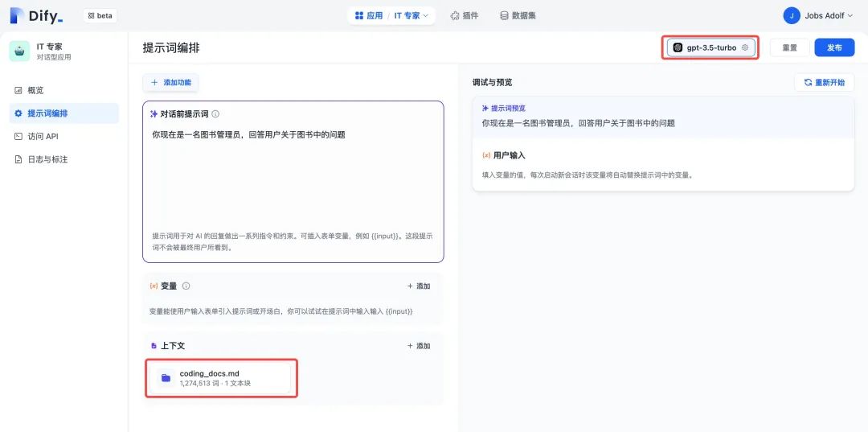Click the 插件 plugin icon in top bar
This screenshot has height=432, width=868.
(x=455, y=15)
